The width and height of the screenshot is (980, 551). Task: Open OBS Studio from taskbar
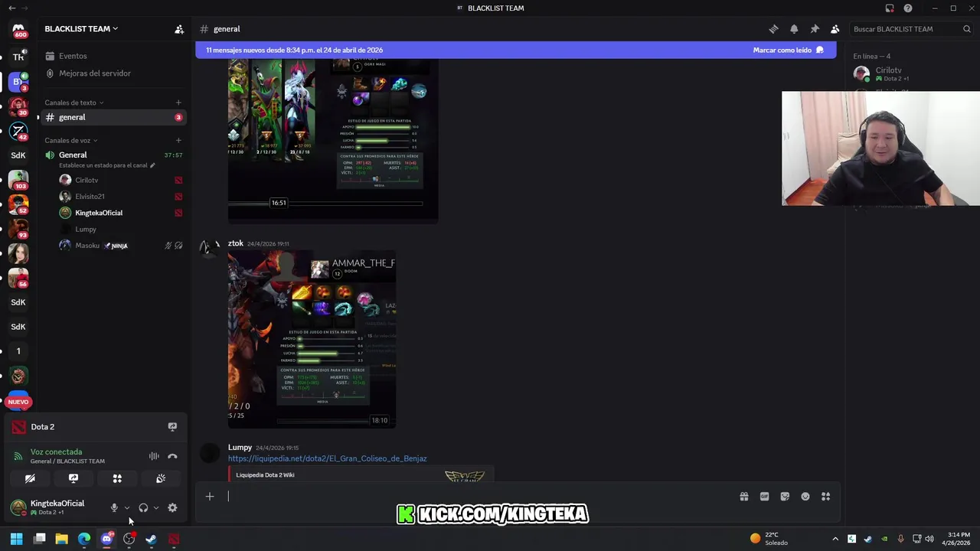click(x=129, y=539)
